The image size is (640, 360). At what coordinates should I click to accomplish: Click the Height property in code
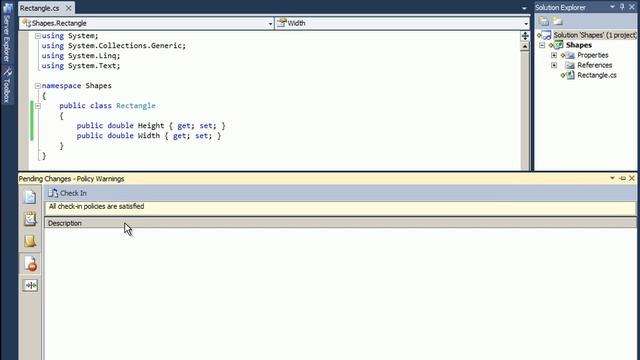[151, 126]
